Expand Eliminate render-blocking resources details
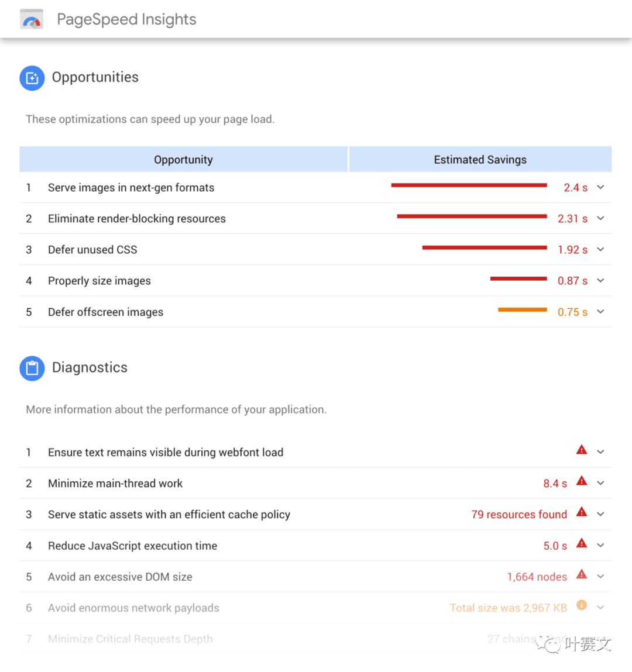Image resolution: width=632 pixels, height=672 pixels. click(600, 218)
